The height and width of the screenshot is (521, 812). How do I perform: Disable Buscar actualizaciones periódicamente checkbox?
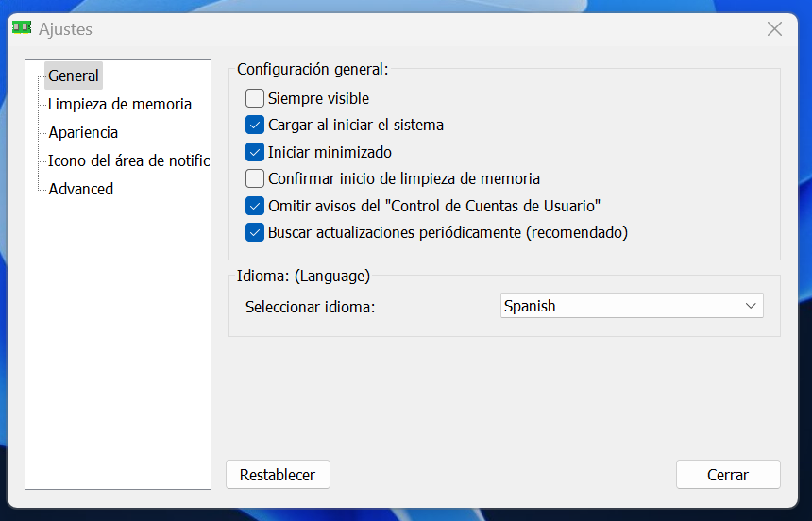pos(254,232)
